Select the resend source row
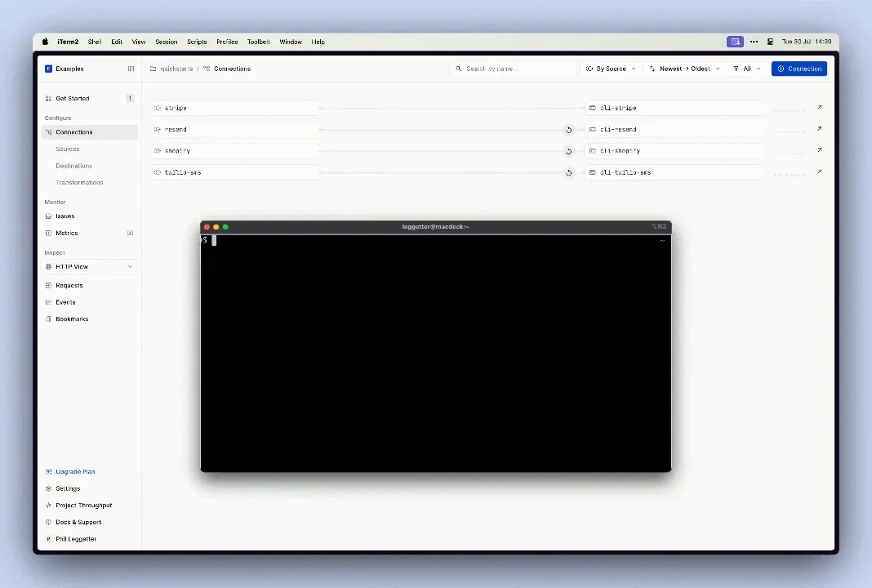 tap(234, 130)
